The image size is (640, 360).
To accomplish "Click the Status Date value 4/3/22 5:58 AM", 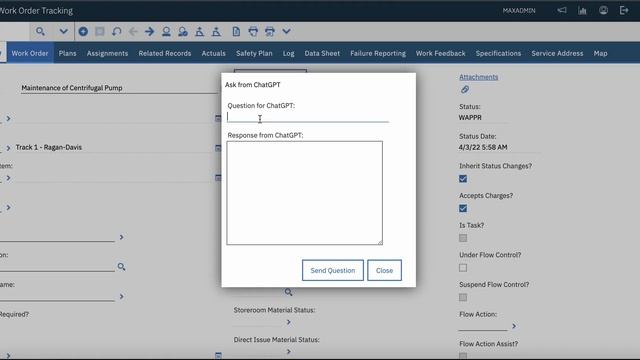I will pyautogui.click(x=483, y=147).
